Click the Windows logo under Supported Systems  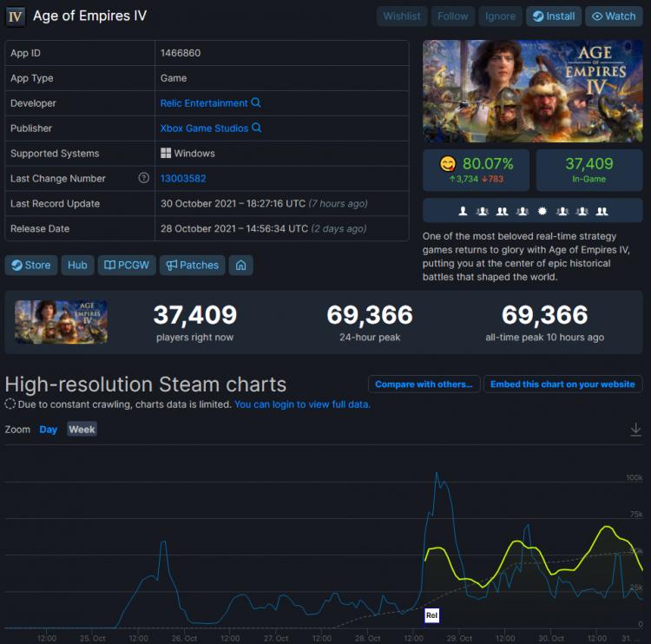(x=166, y=154)
